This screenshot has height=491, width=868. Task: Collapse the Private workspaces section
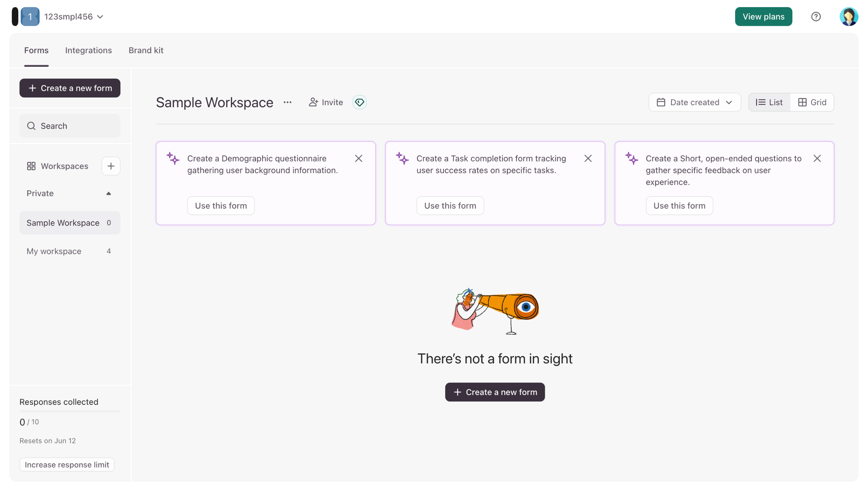pyautogui.click(x=108, y=193)
